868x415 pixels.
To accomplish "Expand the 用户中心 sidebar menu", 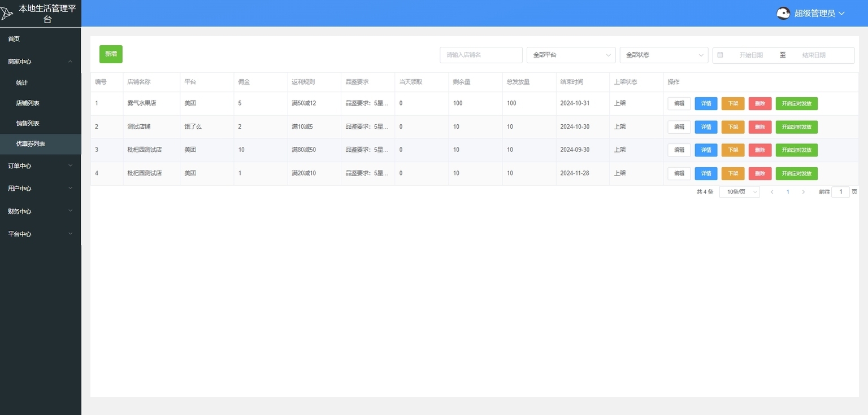I will tap(41, 189).
